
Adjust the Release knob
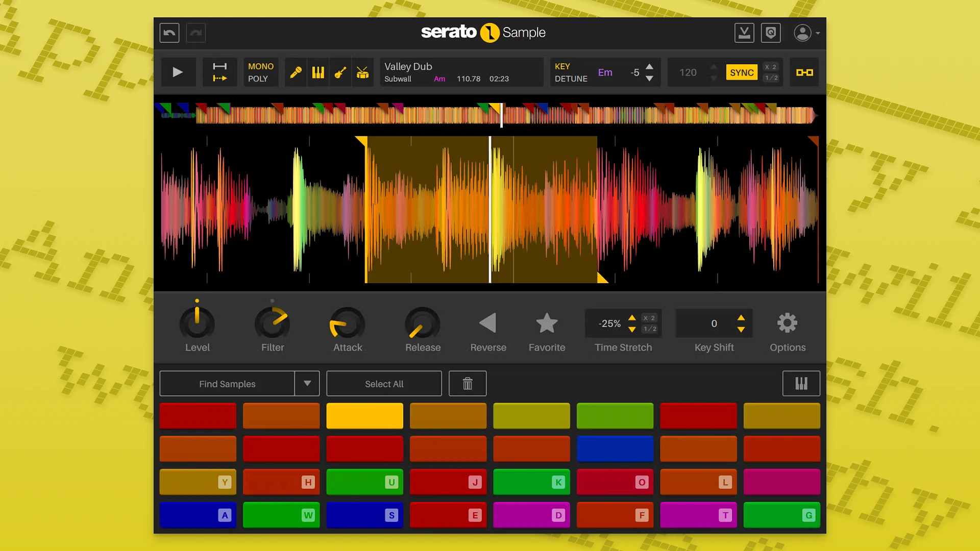click(422, 324)
